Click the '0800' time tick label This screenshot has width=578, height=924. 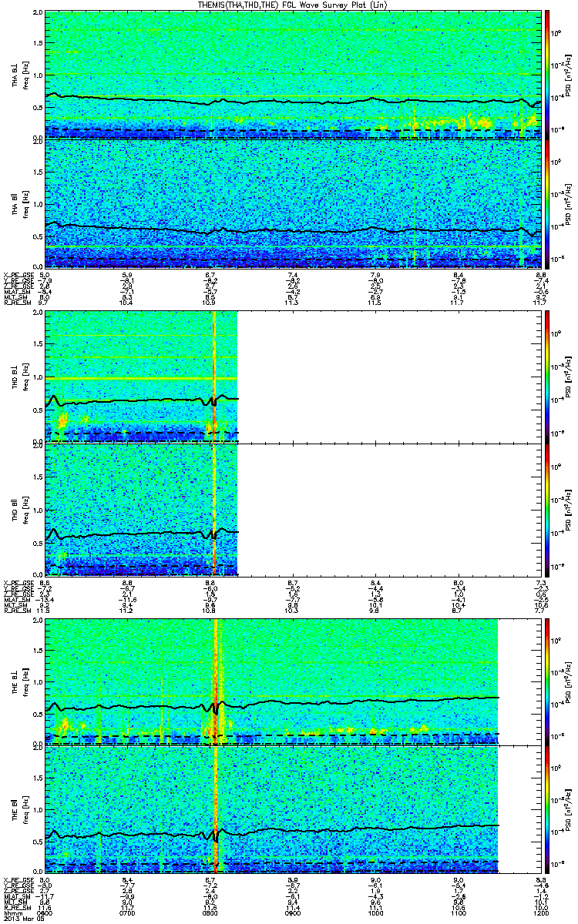(210, 912)
